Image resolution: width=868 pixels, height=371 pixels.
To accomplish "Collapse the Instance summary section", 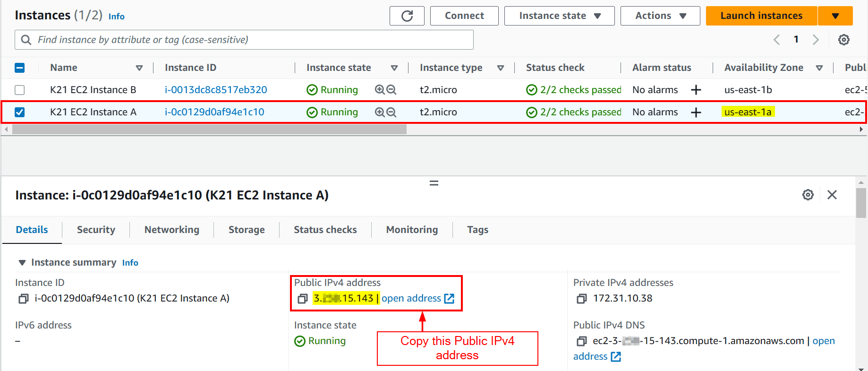I will (22, 263).
